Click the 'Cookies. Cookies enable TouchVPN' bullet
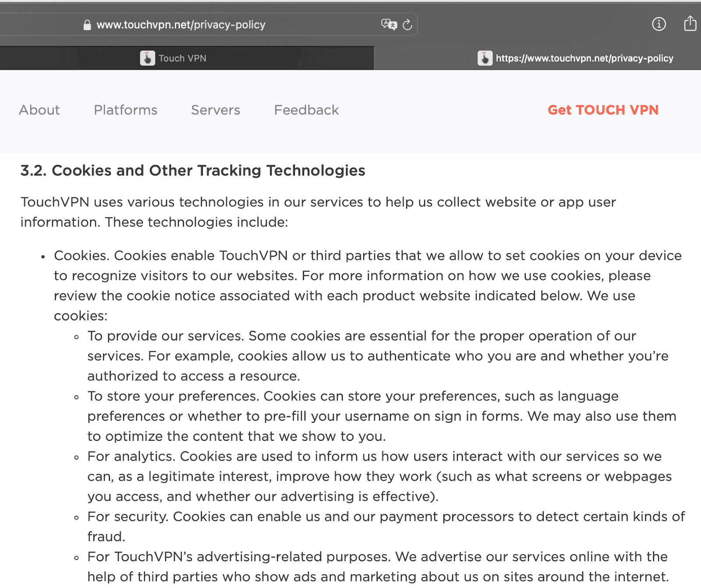This screenshot has height=588, width=701. (x=368, y=286)
